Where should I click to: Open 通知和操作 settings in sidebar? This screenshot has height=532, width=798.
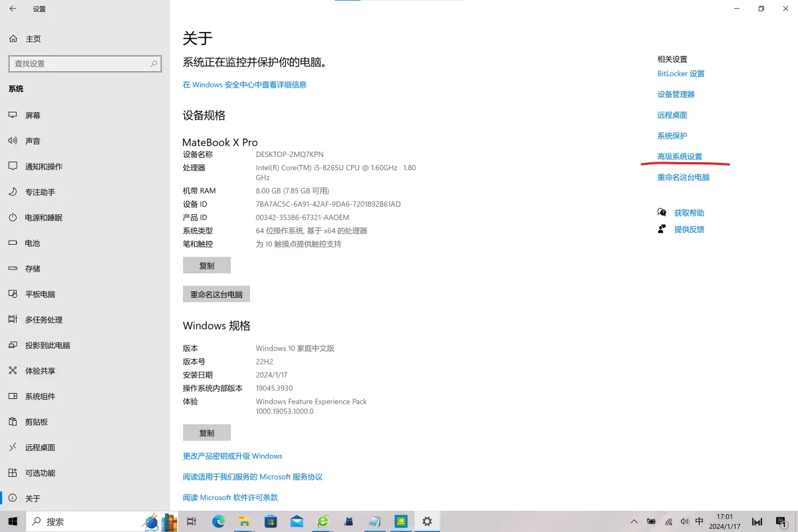pos(85,166)
